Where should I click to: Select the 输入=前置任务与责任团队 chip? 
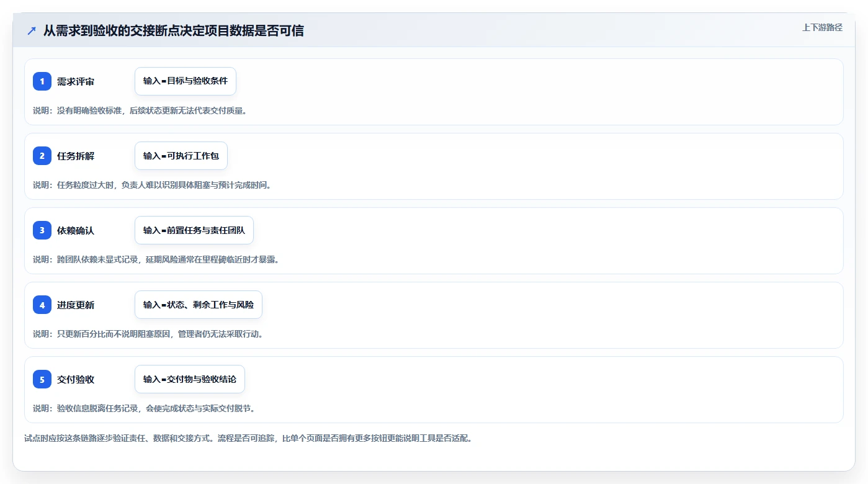click(x=194, y=230)
